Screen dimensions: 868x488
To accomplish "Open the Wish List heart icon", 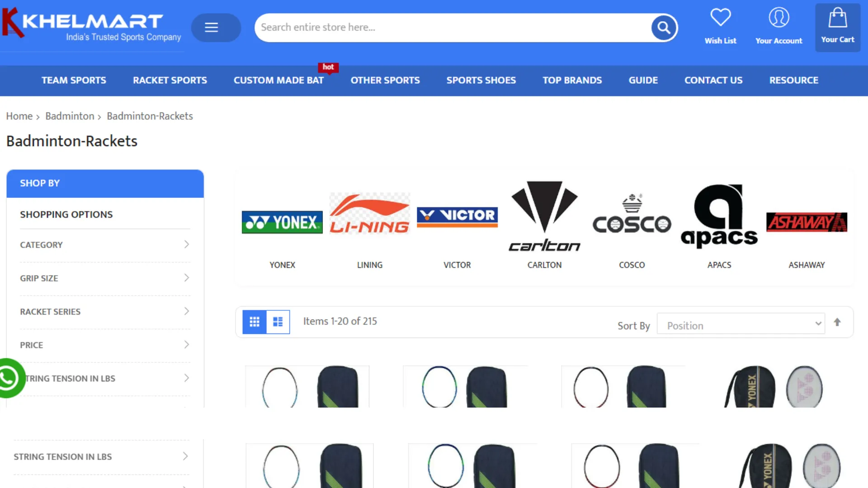I will [720, 18].
